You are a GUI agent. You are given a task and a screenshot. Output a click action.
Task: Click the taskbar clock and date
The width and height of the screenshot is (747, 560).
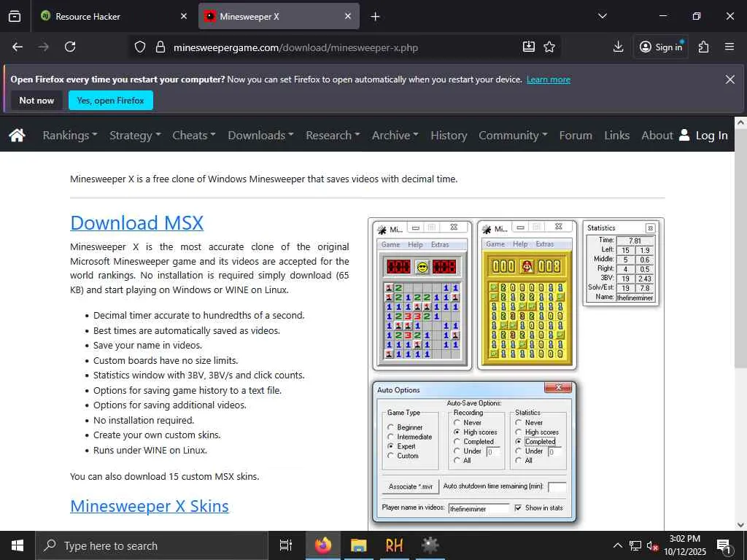coord(684,545)
